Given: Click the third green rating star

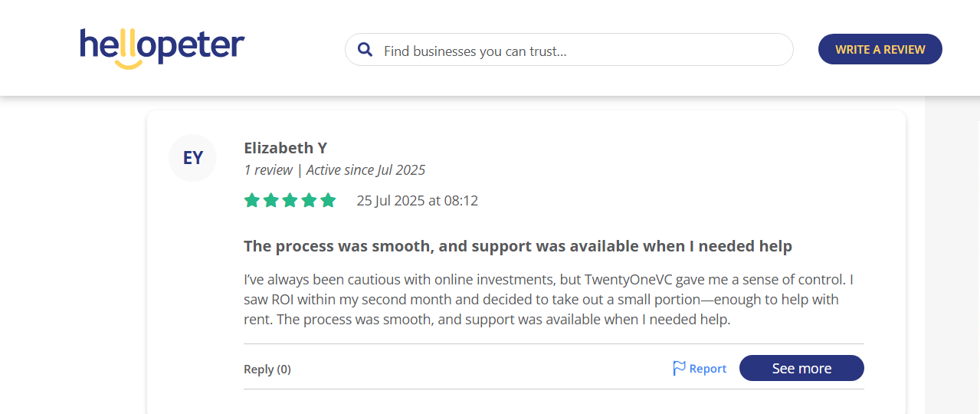Looking at the screenshot, I should tap(290, 201).
